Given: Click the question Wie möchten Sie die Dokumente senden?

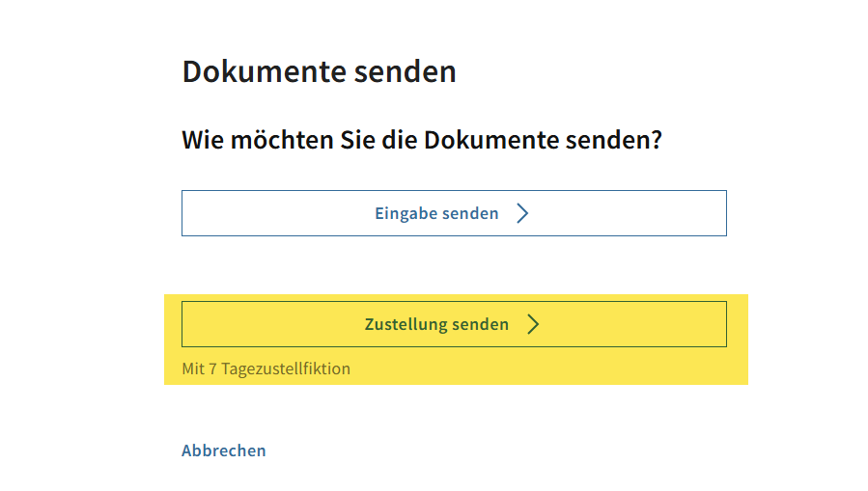Looking at the screenshot, I should click(422, 140).
